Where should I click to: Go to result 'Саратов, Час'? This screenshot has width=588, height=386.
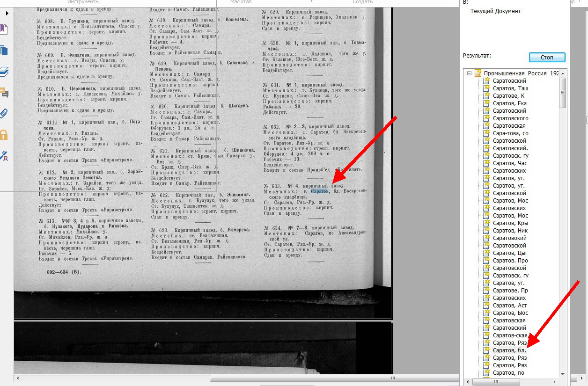[x=510, y=163]
